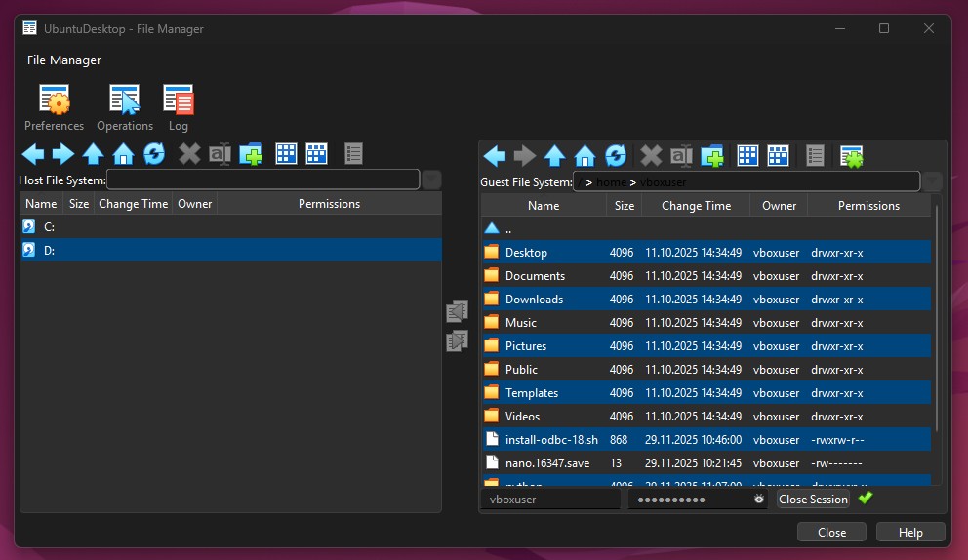Select the nano.16347.save file

[706, 463]
